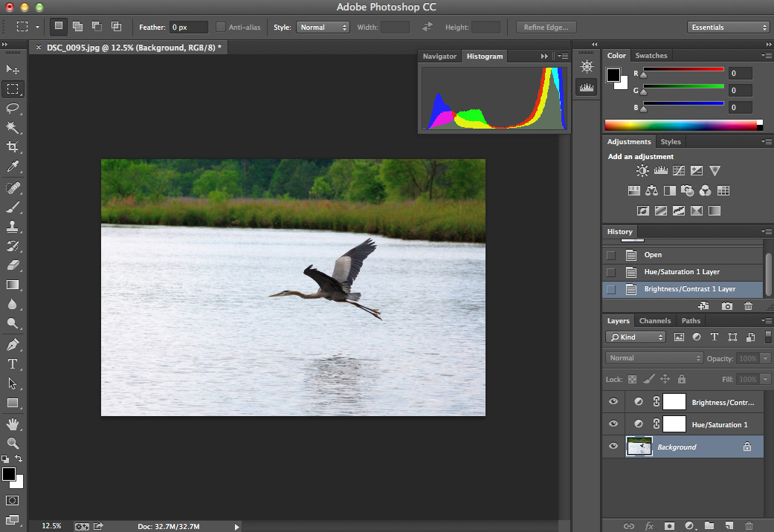Viewport: 774px width, 532px height.
Task: Add a Levels adjustment
Action: (x=660, y=170)
